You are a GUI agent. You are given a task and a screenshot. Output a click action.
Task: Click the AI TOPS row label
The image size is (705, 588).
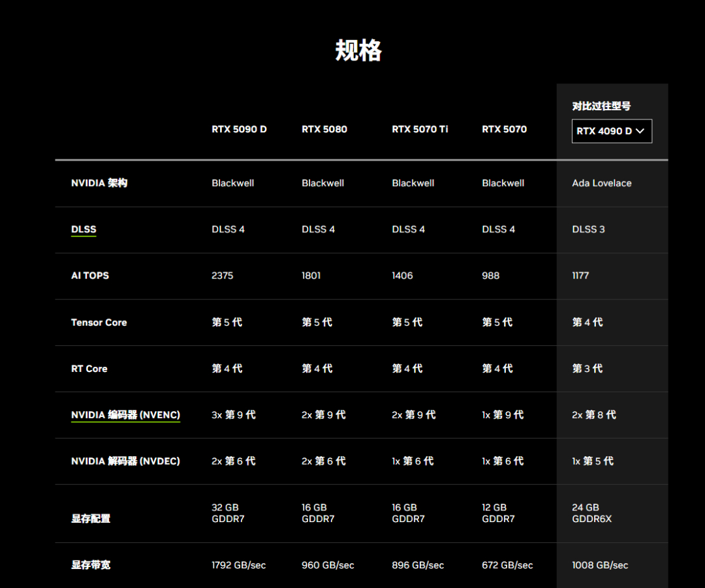coord(90,275)
